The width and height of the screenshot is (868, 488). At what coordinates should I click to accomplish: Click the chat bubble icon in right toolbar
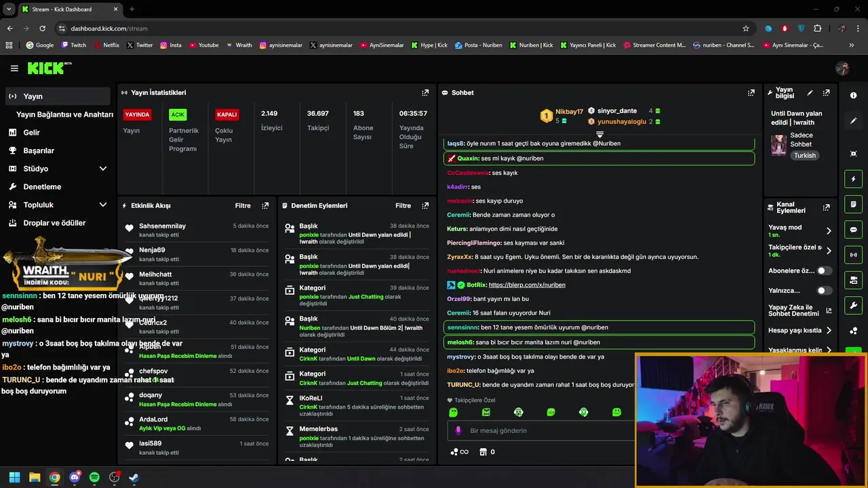point(853,230)
